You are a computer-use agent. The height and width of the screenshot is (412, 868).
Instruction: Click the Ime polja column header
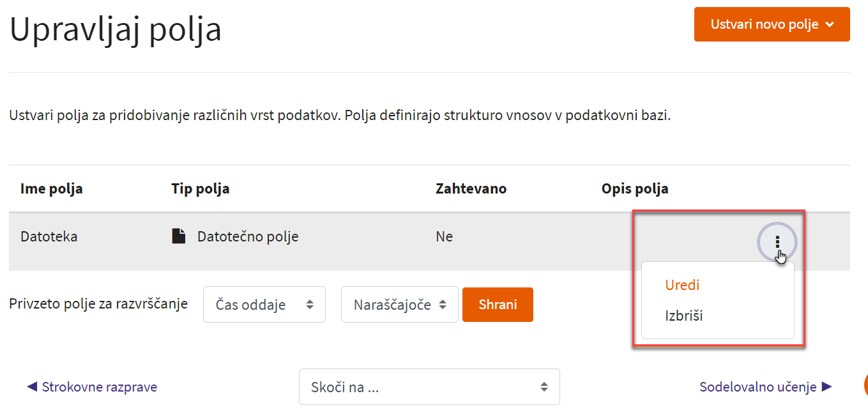tap(52, 189)
